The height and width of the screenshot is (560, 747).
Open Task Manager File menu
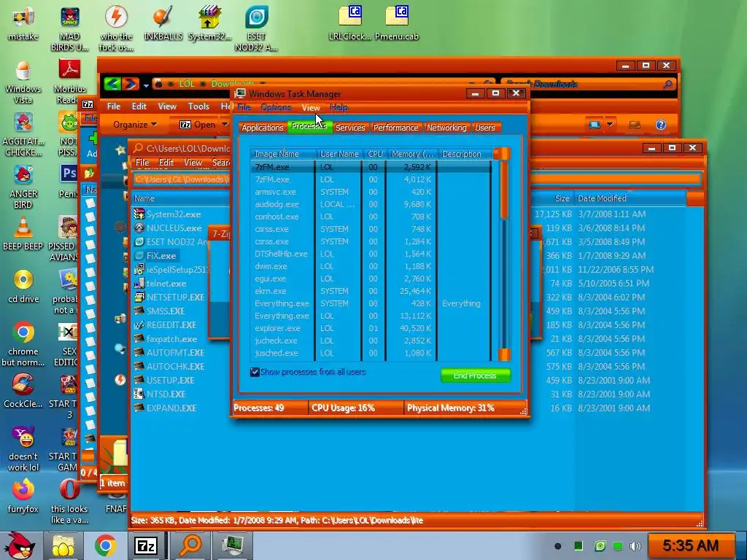(x=244, y=108)
